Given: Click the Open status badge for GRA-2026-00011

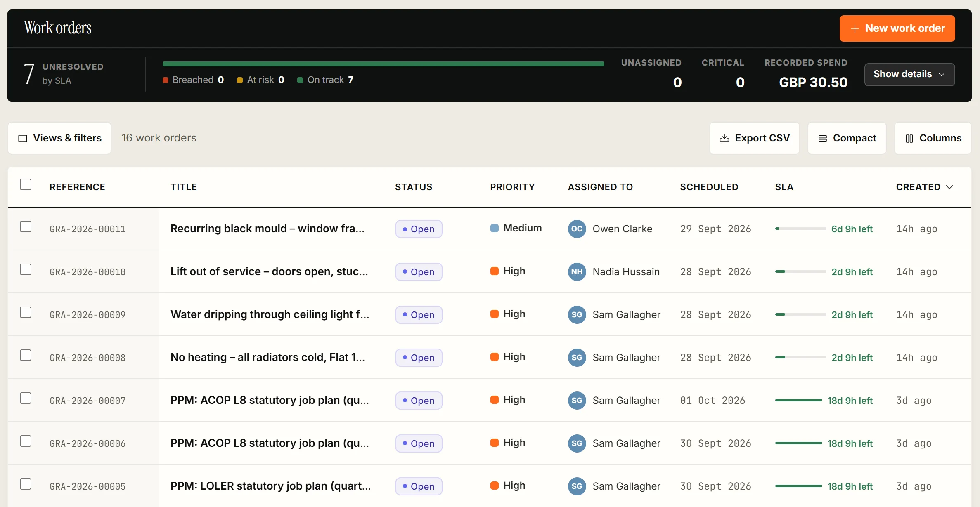Looking at the screenshot, I should click(419, 229).
